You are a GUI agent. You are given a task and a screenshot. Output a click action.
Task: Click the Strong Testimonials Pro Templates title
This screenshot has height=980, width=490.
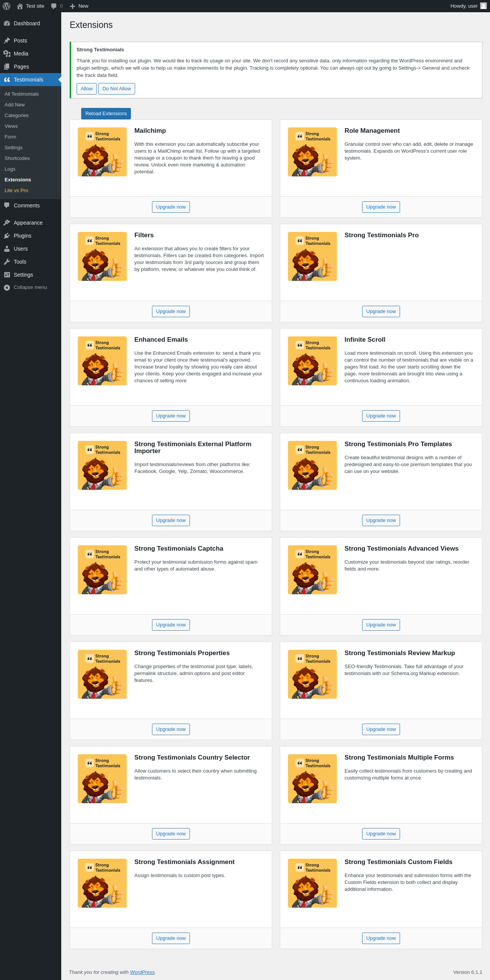point(398,444)
